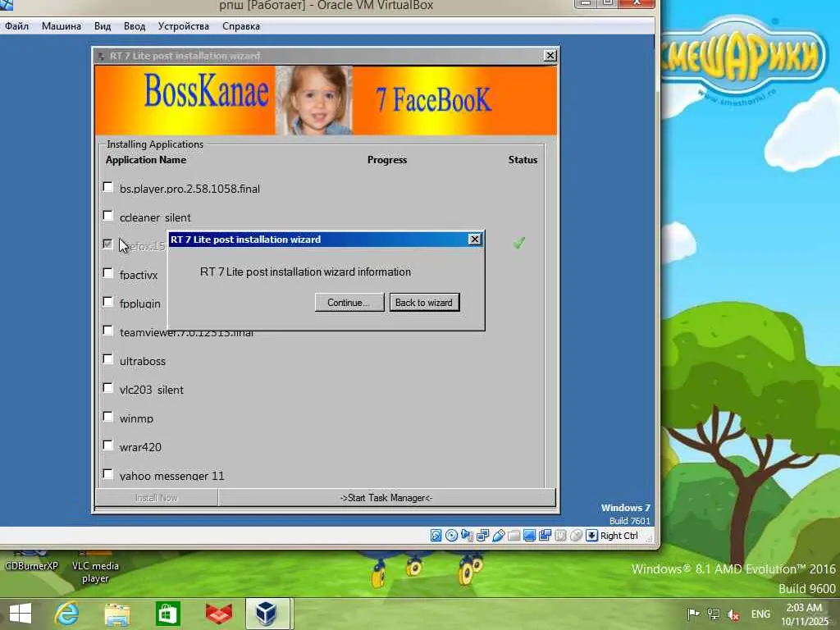
Task: Click the Action Center flag in system tray
Action: click(x=693, y=614)
